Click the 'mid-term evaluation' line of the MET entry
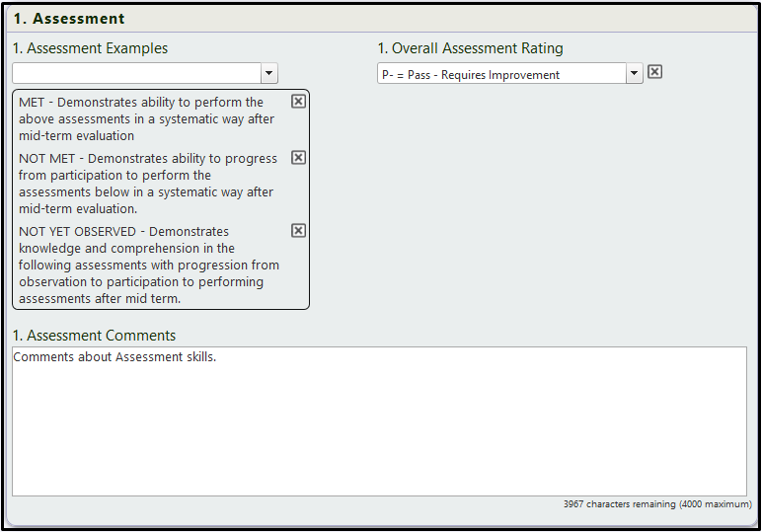Screen dimensions: 761x532 coord(76,136)
